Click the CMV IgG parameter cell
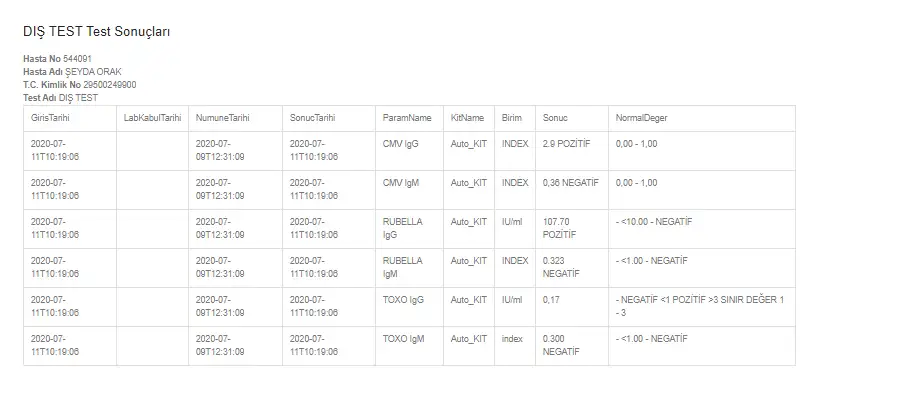 click(401, 144)
